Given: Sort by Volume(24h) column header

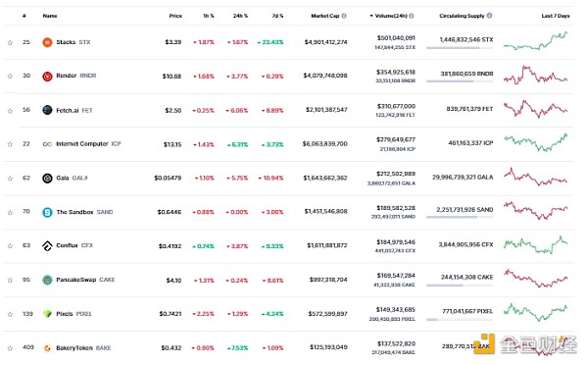Looking at the screenshot, I should (x=391, y=16).
